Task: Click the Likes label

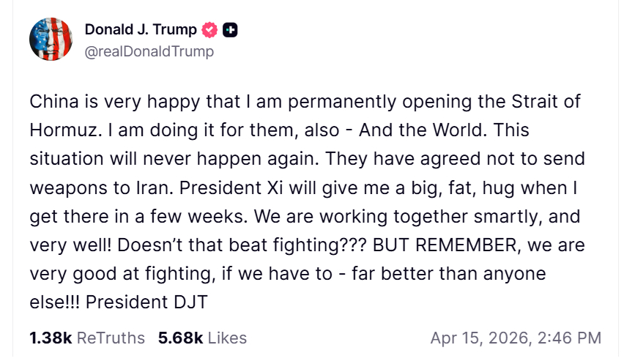Action: click(x=227, y=338)
